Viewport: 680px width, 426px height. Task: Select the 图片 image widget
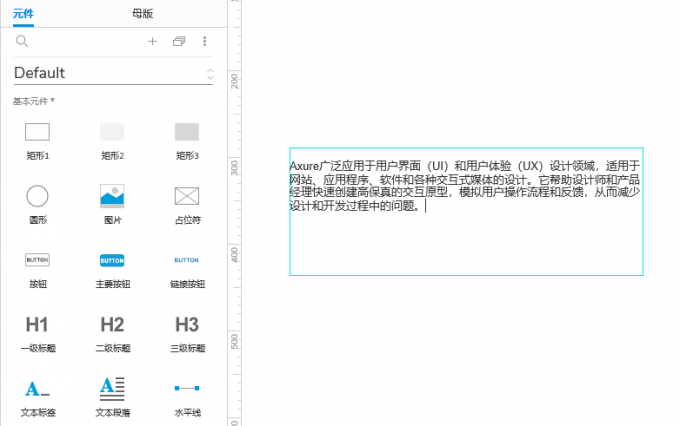112,205
